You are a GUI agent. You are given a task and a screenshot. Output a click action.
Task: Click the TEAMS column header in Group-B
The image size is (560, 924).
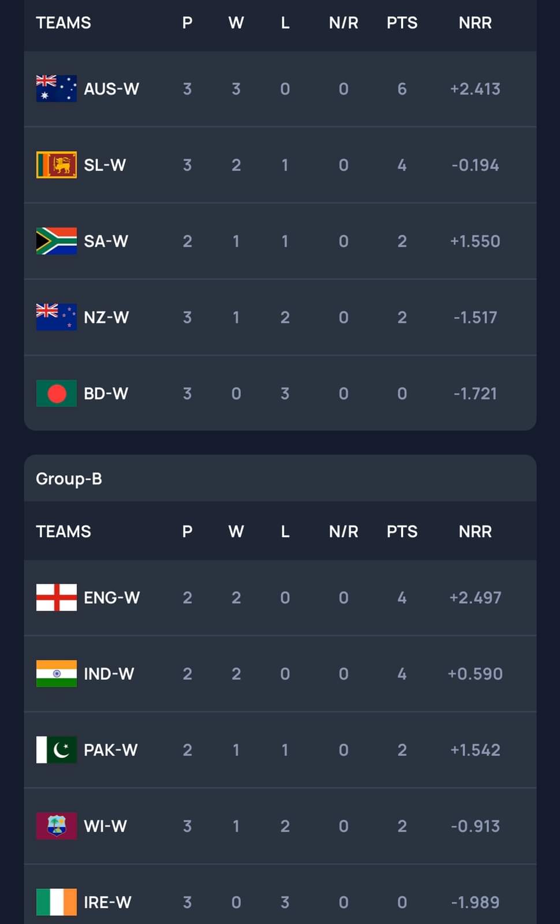[64, 531]
